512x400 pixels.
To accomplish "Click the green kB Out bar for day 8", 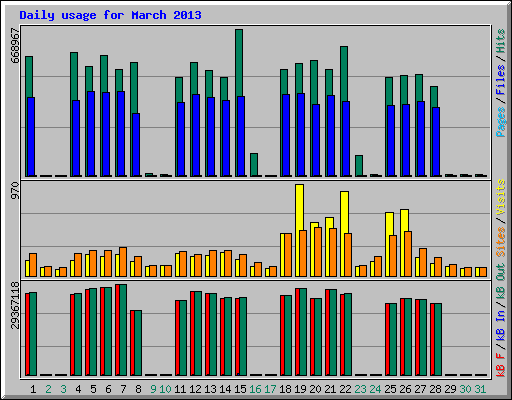I will click(x=138, y=343).
